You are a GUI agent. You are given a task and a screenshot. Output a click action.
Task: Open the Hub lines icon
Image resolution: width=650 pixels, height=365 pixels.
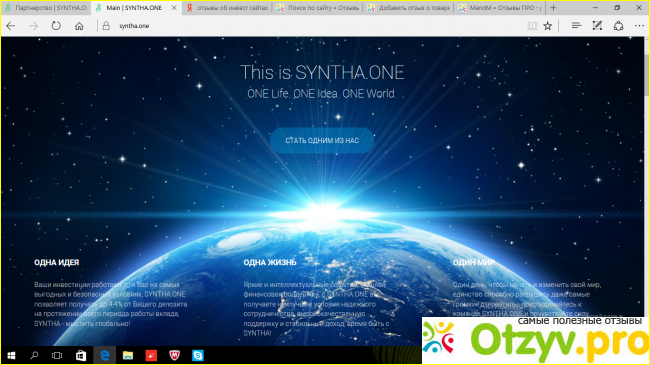[576, 26]
